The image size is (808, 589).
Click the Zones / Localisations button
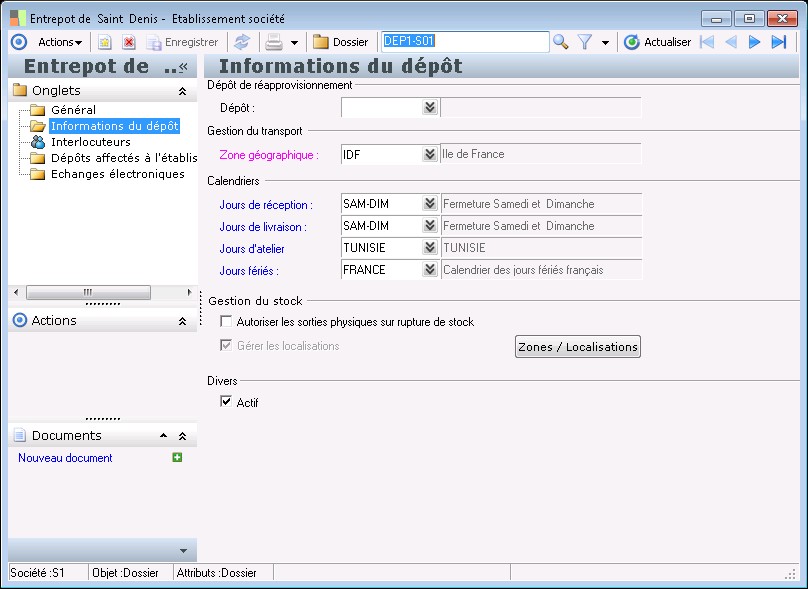click(578, 347)
